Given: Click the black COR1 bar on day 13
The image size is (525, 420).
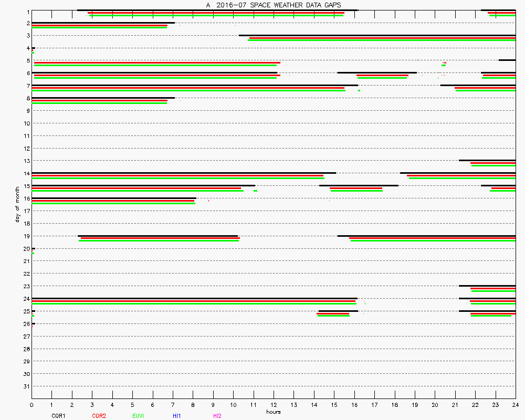Looking at the screenshot, I should [x=487, y=160].
